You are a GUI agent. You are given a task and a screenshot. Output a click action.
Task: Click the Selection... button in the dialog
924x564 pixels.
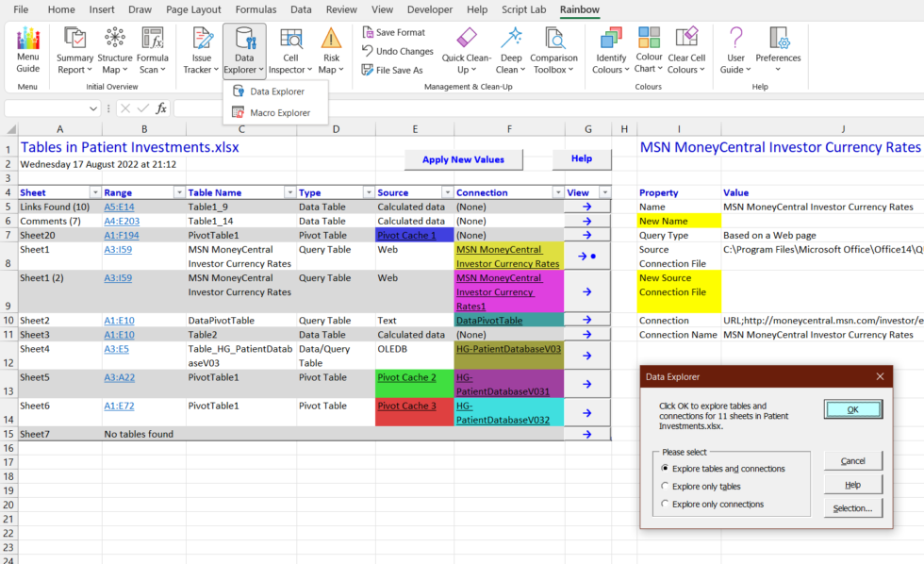click(x=852, y=509)
